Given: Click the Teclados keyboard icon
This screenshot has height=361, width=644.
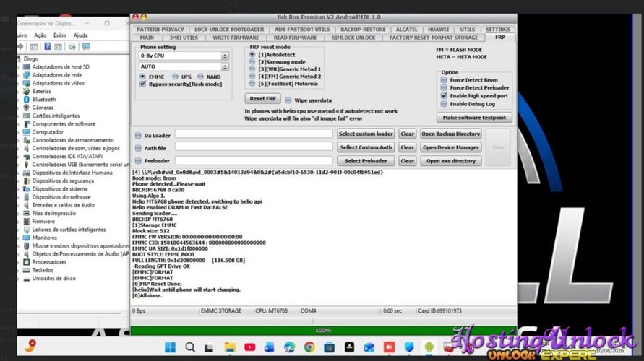Looking at the screenshot, I should tap(27, 270).
